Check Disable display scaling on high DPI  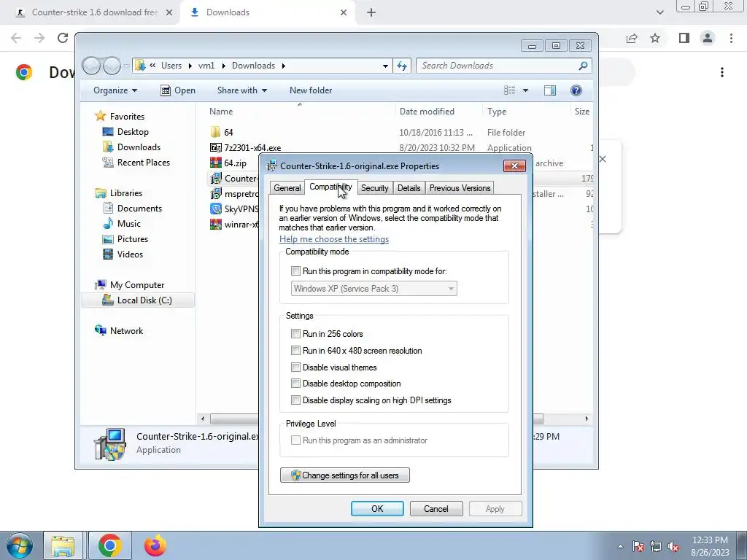(x=295, y=400)
